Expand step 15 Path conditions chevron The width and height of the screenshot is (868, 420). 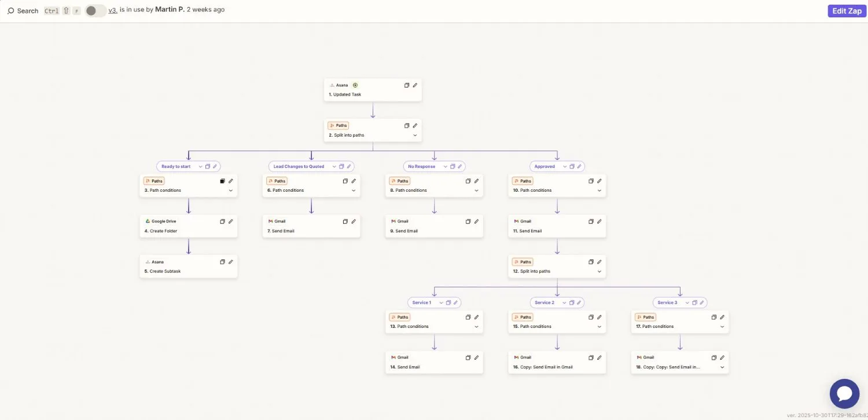pyautogui.click(x=599, y=327)
